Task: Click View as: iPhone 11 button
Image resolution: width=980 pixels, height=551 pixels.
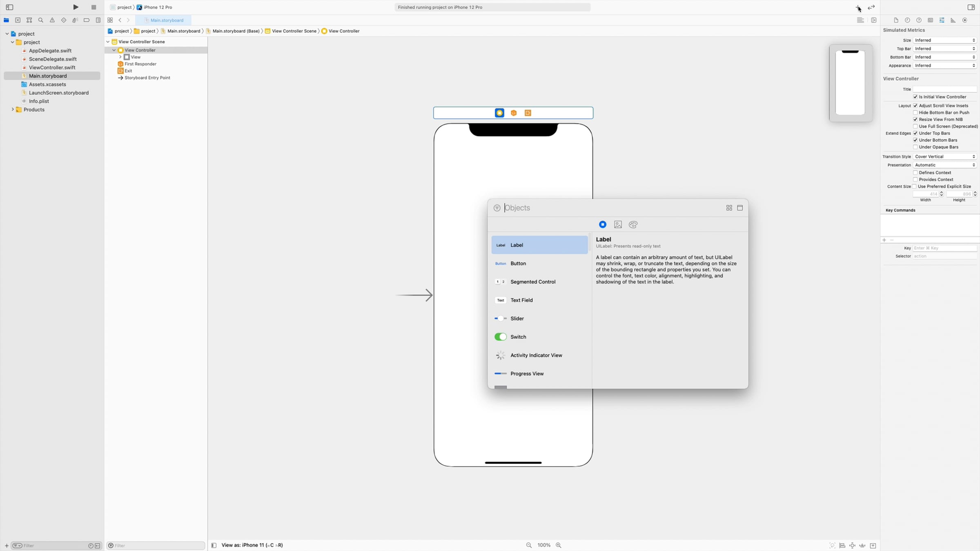Action: (252, 545)
